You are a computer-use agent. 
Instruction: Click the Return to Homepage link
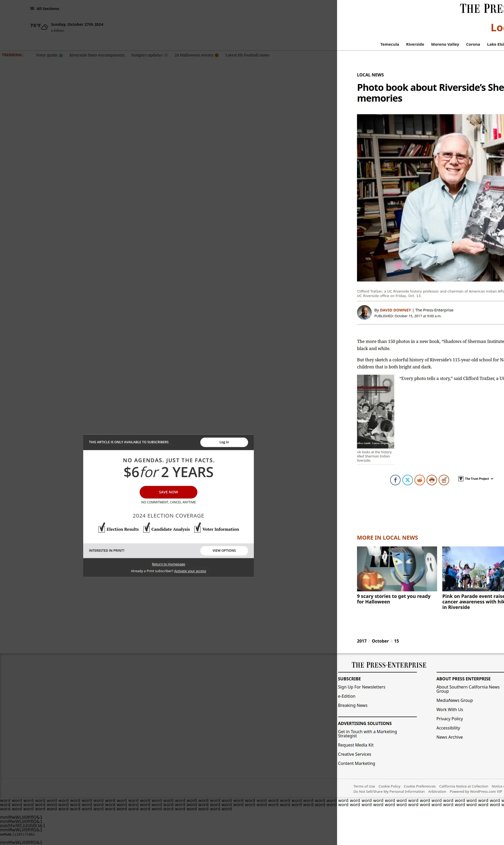(x=169, y=565)
